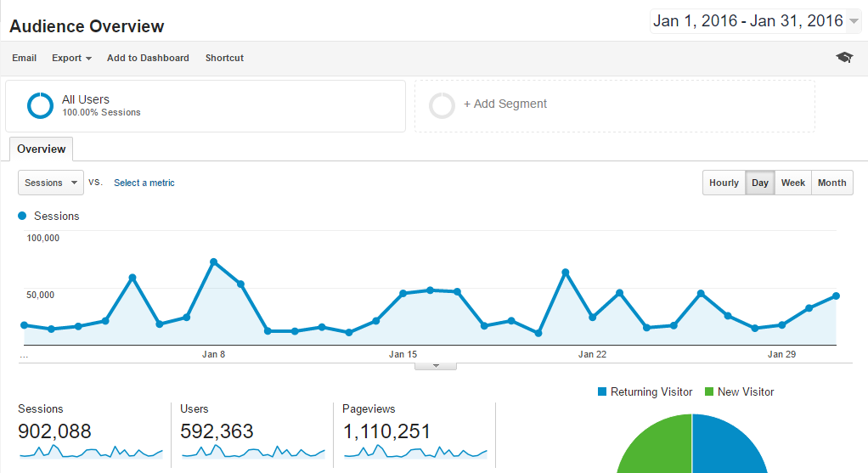The height and width of the screenshot is (473, 868).
Task: Open the Export dropdown menu
Action: point(72,58)
